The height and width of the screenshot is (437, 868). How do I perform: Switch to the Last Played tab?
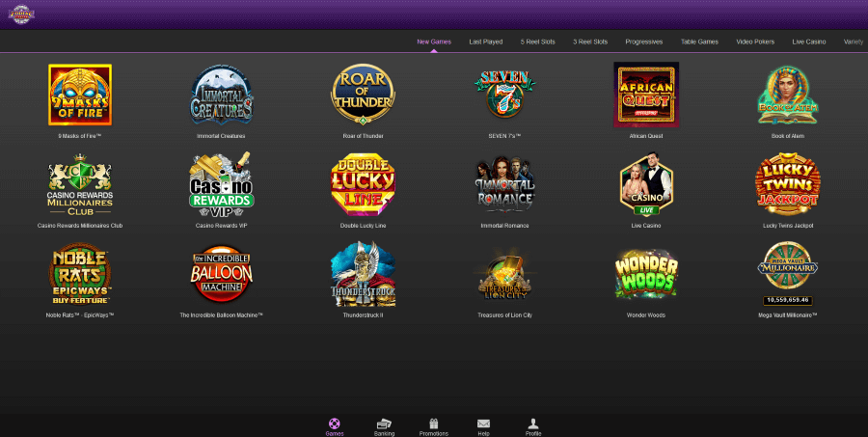pyautogui.click(x=486, y=41)
